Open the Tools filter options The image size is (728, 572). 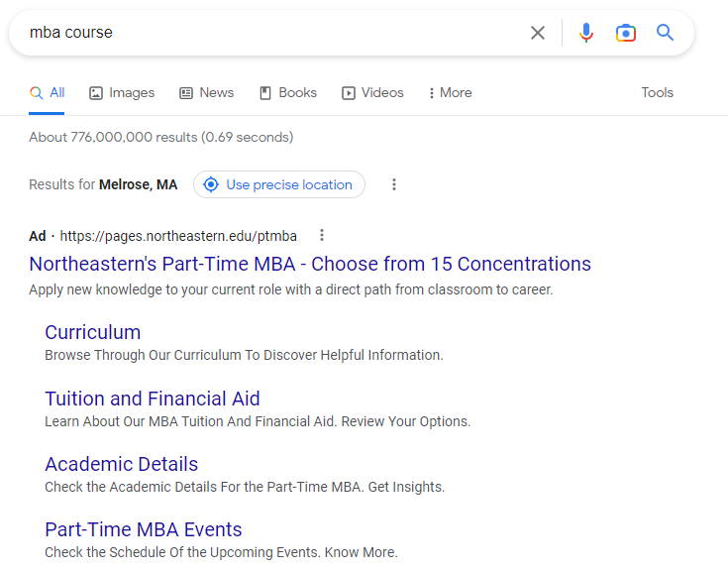coord(657,93)
